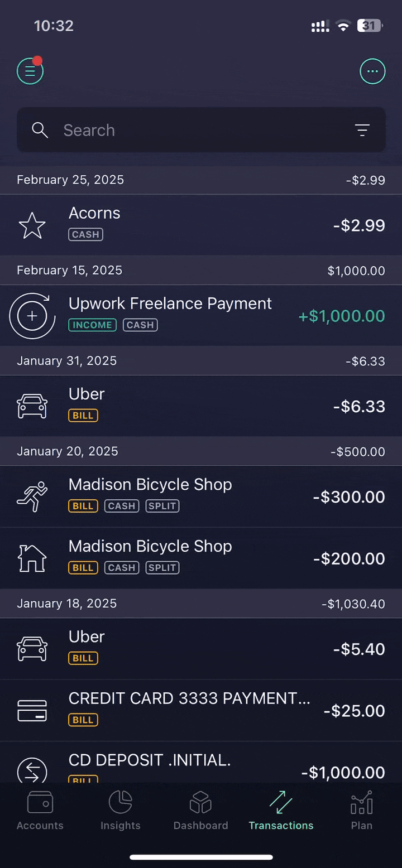Tap the INCOME tag on Upwork payment
Viewport: 402px width, 868px height.
tap(92, 325)
